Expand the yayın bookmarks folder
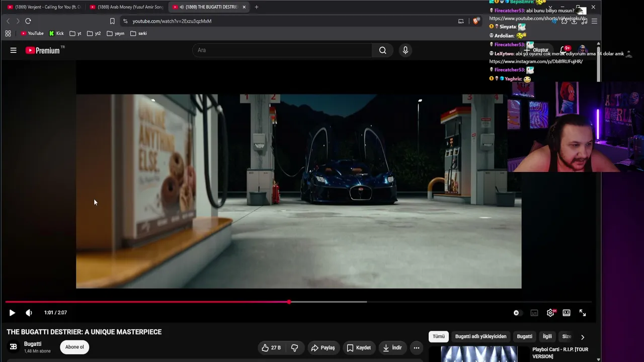Viewport: 644px width, 362px height. point(116,34)
